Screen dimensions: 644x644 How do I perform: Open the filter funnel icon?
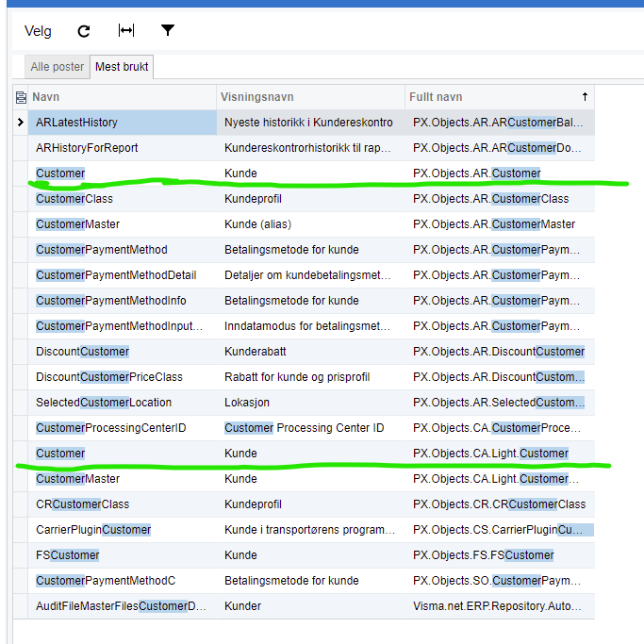(168, 30)
